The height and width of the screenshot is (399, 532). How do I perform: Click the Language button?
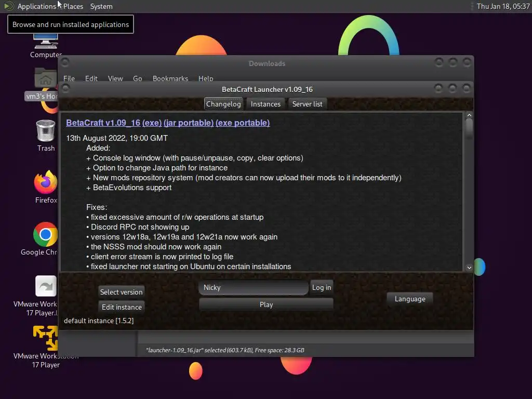(x=410, y=299)
